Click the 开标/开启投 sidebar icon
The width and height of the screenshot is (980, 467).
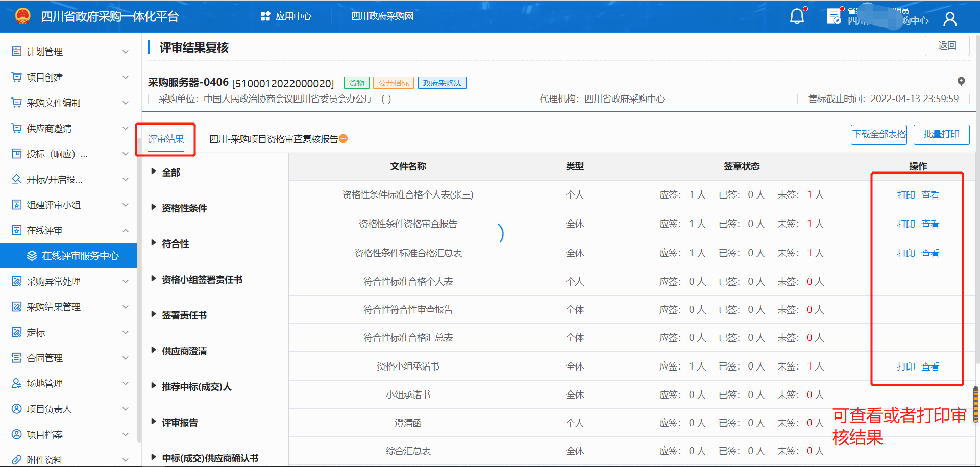point(17,179)
